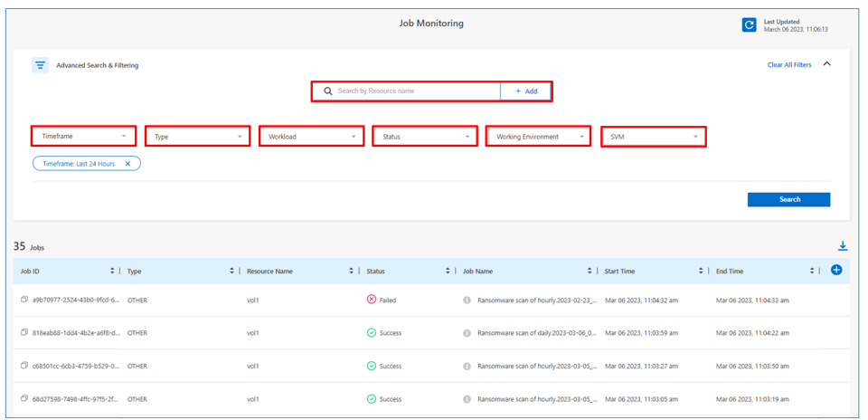Click the red Failed status icon
This screenshot has height=420, width=868.
tap(372, 301)
